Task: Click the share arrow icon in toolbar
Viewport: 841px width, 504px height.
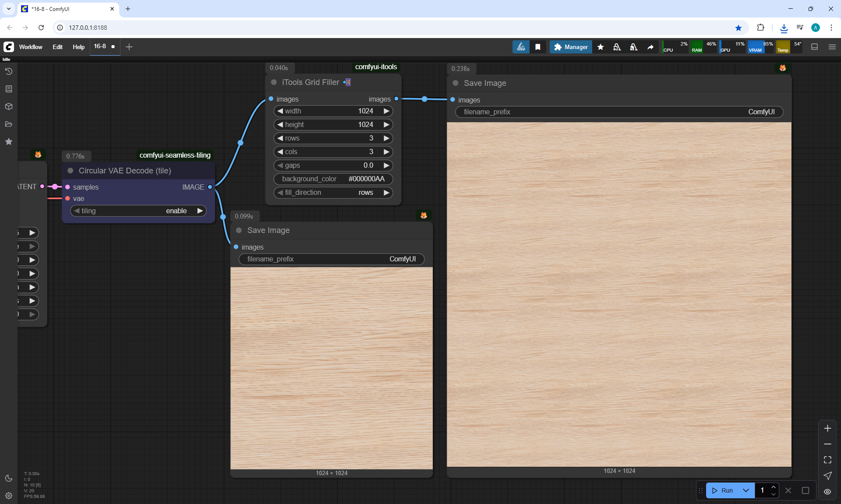Action: [x=650, y=47]
